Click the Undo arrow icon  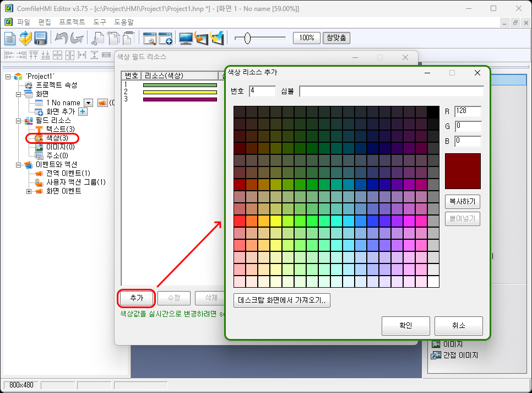[61, 38]
